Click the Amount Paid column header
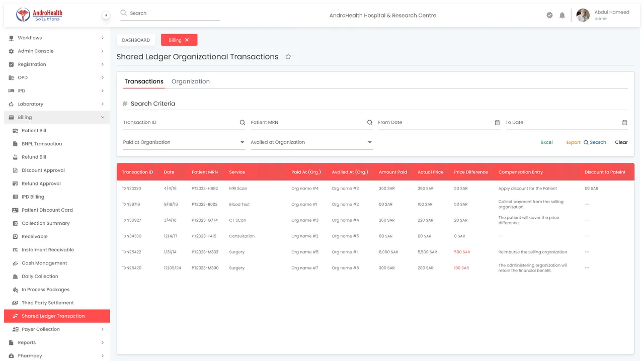Screen dimensions: 644x361 (x=393, y=172)
